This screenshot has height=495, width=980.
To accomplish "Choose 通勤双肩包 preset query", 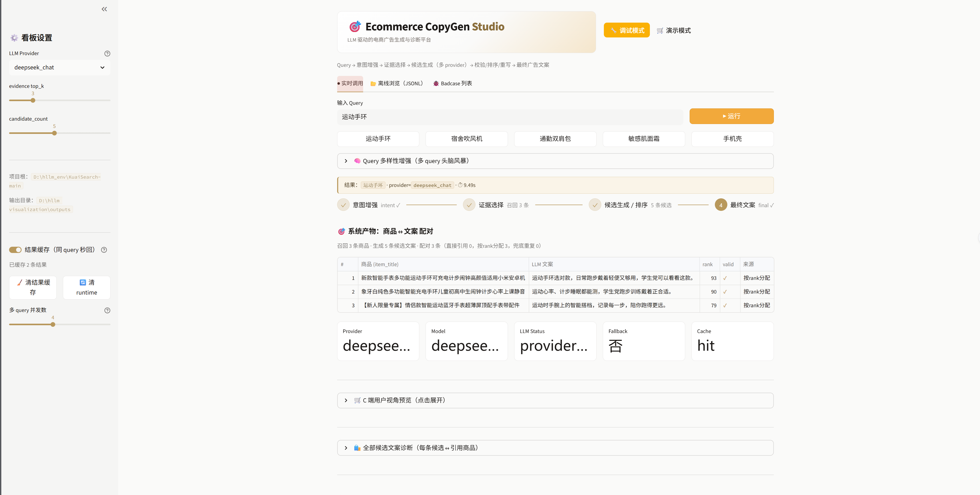I will point(555,139).
